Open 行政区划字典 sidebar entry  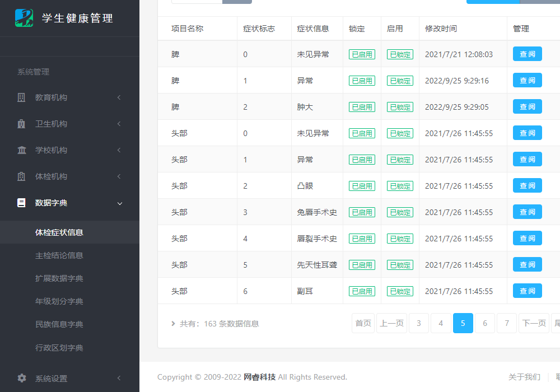pos(59,348)
